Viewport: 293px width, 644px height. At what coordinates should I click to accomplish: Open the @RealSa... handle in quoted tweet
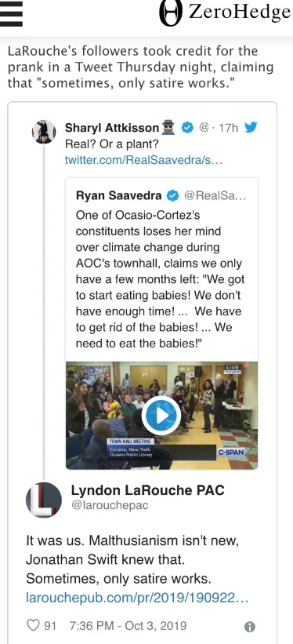pyautogui.click(x=215, y=196)
